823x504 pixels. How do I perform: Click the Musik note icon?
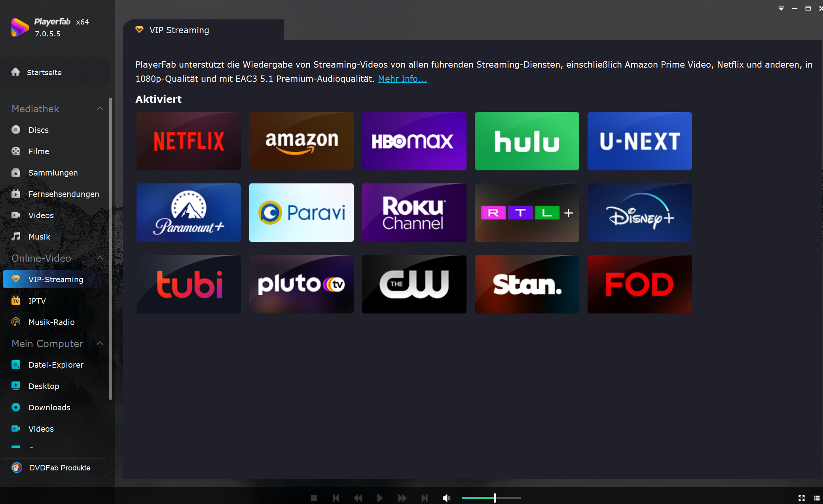(x=16, y=236)
